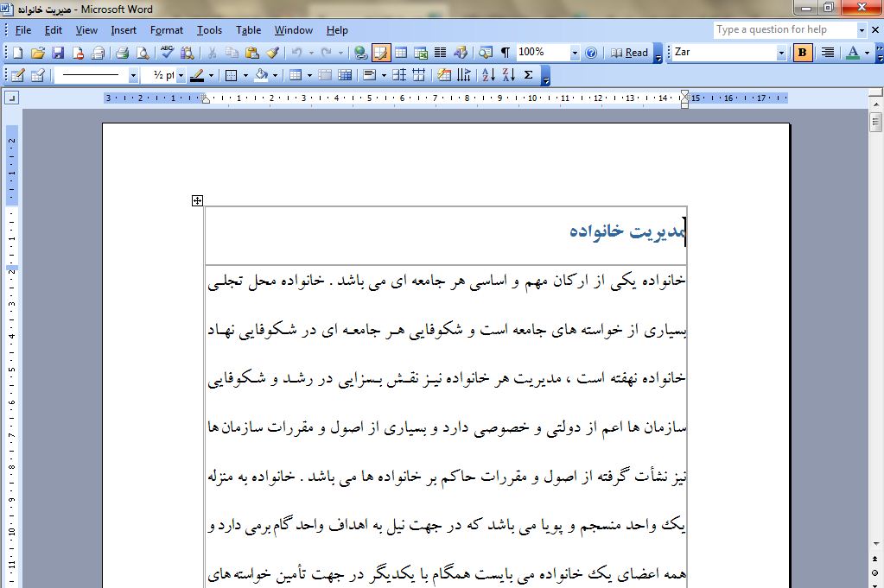Open the Print Preview tool

coord(143,53)
